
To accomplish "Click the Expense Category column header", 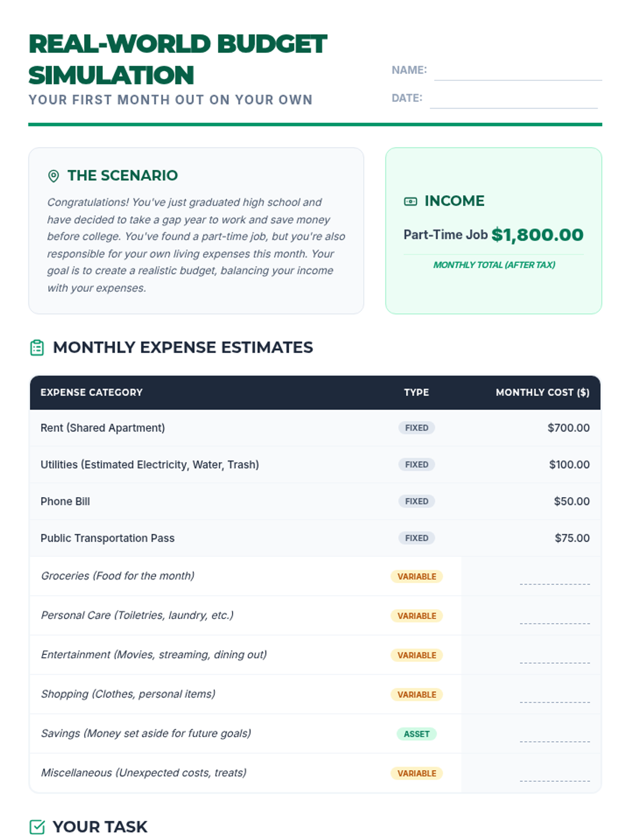I will (91, 393).
